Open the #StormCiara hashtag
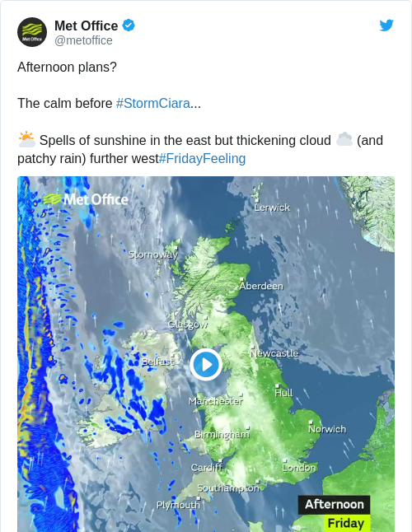Image resolution: width=412 pixels, height=532 pixels. point(152,103)
